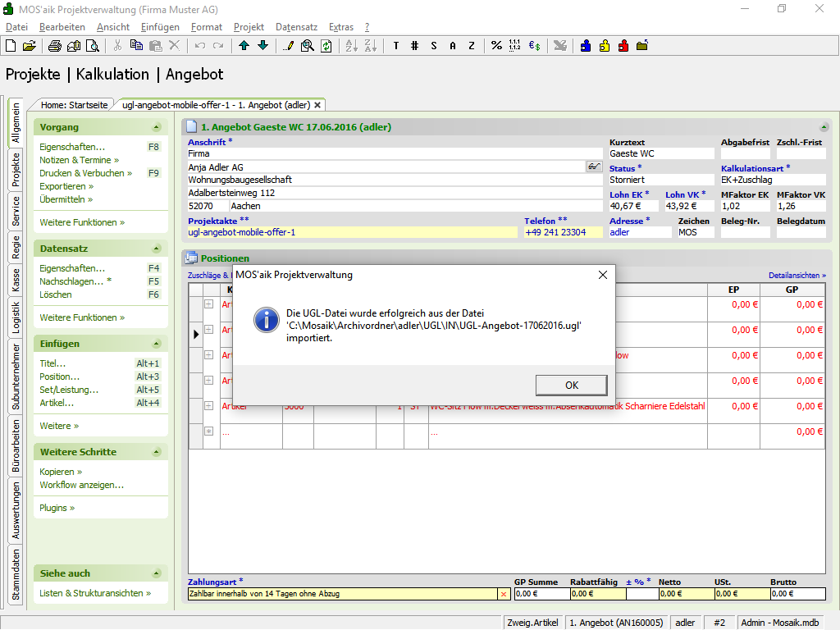Collapse the Einfügen panel section

[x=157, y=344]
